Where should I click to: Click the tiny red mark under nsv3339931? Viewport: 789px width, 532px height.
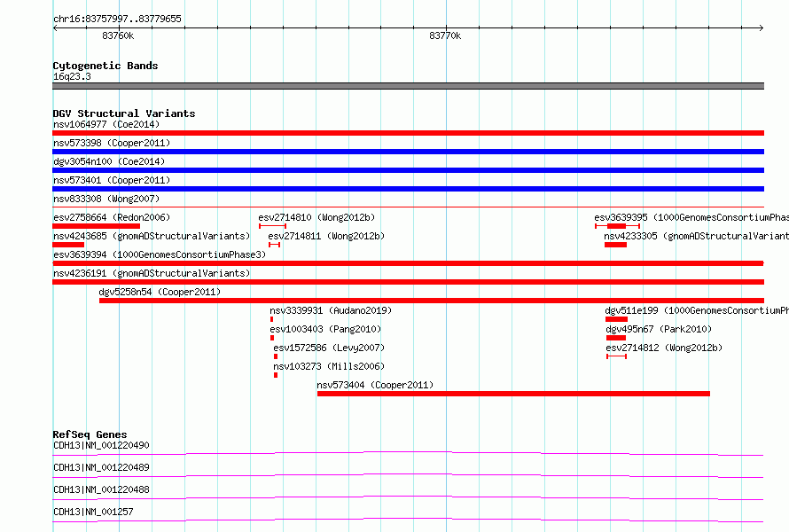272,319
